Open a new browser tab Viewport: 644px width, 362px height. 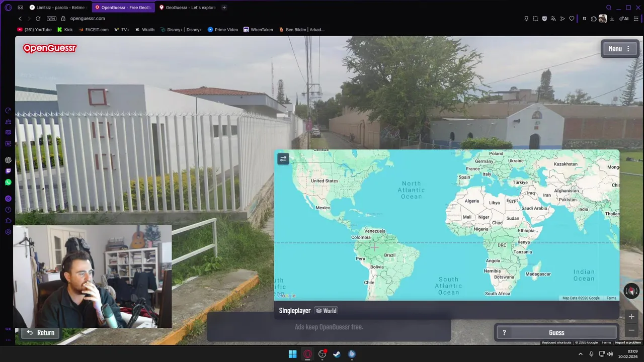coord(224,8)
